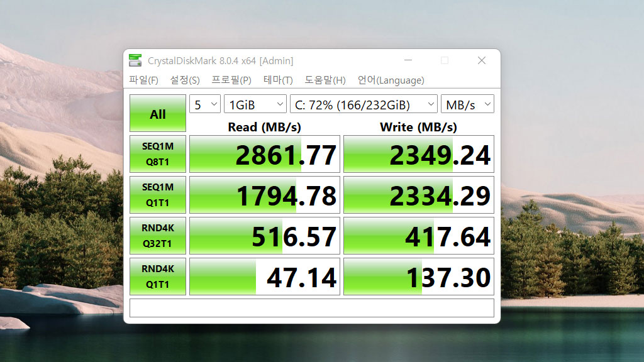Start all benchmarks with the All button
The height and width of the screenshot is (362, 644).
(x=158, y=113)
